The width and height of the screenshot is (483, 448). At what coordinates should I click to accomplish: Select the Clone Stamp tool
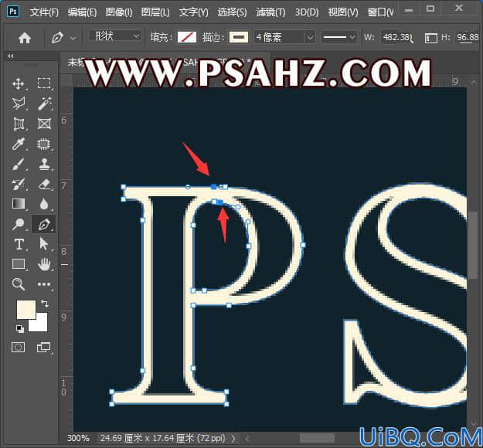pos(44,164)
